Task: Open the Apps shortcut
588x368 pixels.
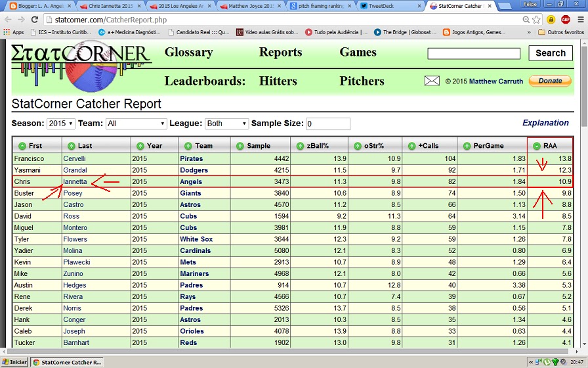Action: tap(14, 32)
